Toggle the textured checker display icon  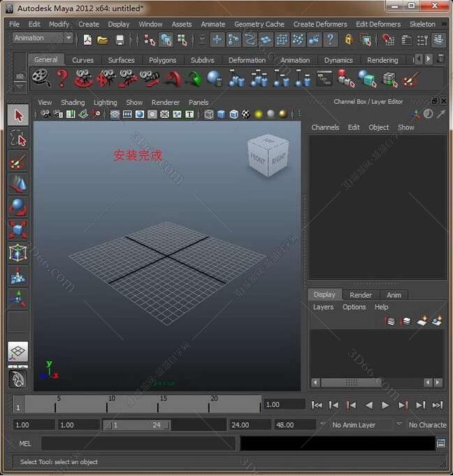pos(245,115)
